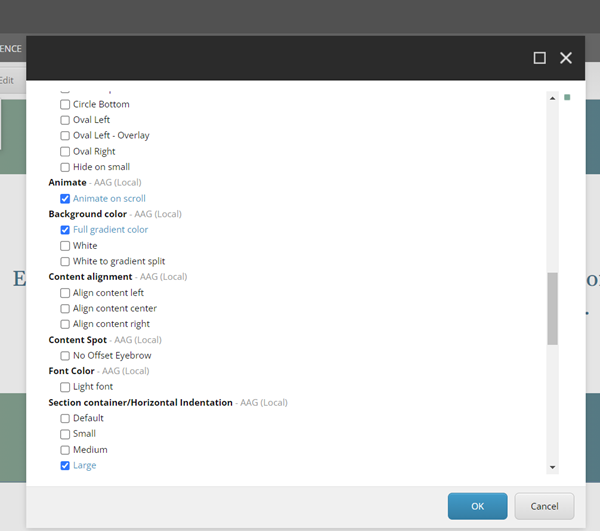Click the Font Color heading
The width and height of the screenshot is (600, 531).
coord(72,371)
